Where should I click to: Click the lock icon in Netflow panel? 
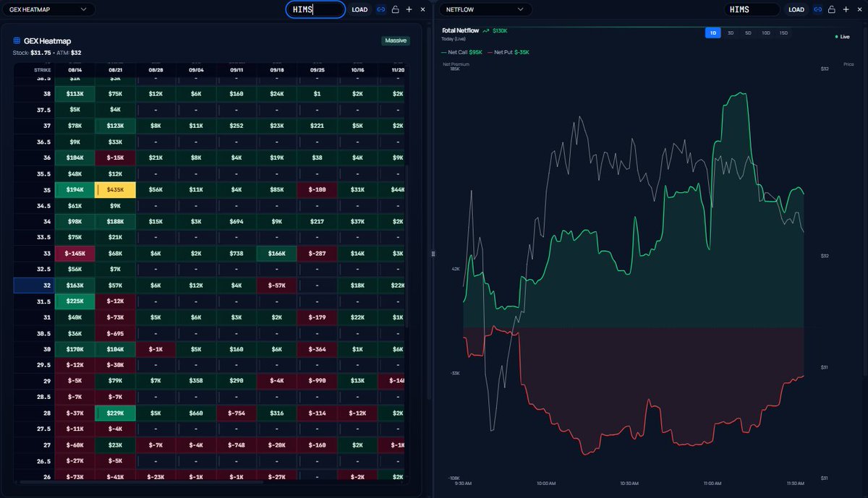click(832, 9)
